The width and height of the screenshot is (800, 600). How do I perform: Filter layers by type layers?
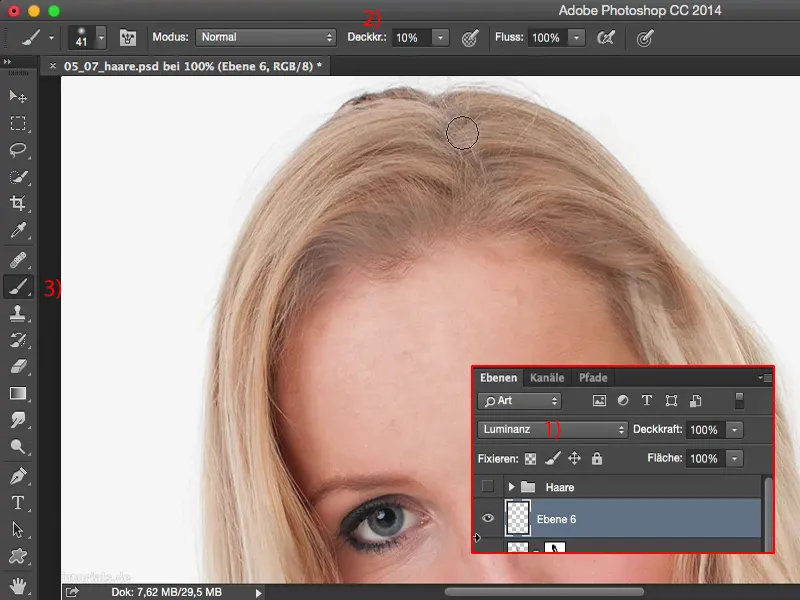click(x=647, y=401)
